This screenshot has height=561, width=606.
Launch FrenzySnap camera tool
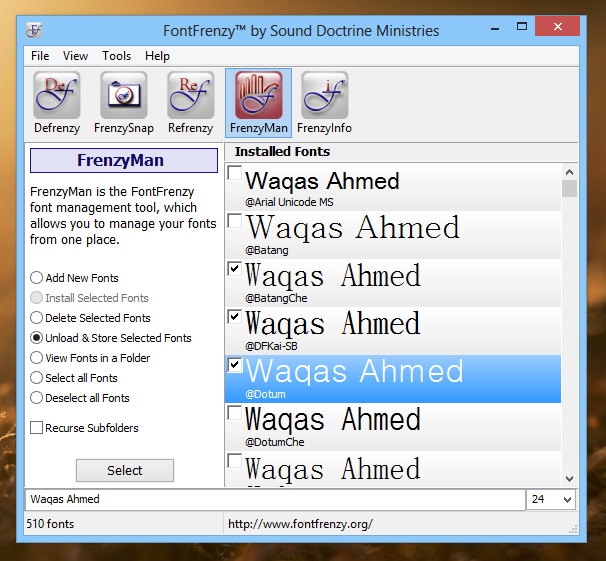(x=124, y=103)
